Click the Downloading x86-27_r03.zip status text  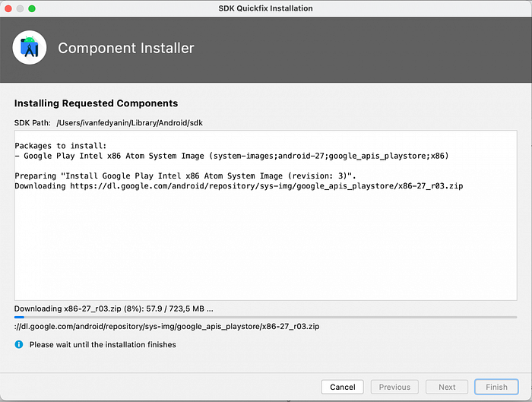pyautogui.click(x=114, y=309)
